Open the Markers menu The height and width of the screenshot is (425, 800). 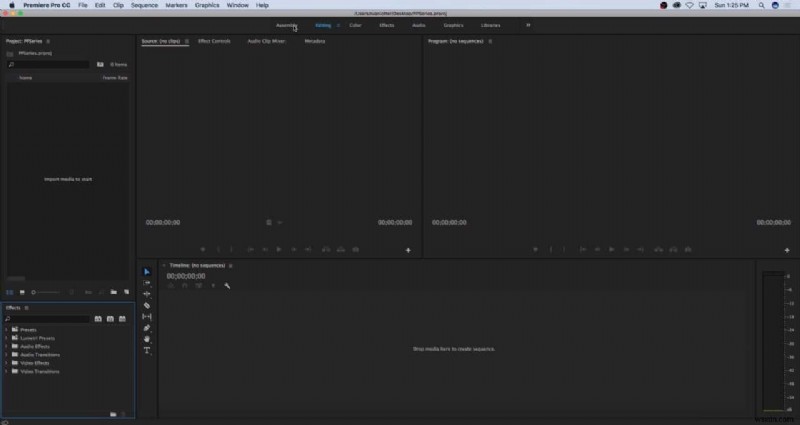(176, 5)
